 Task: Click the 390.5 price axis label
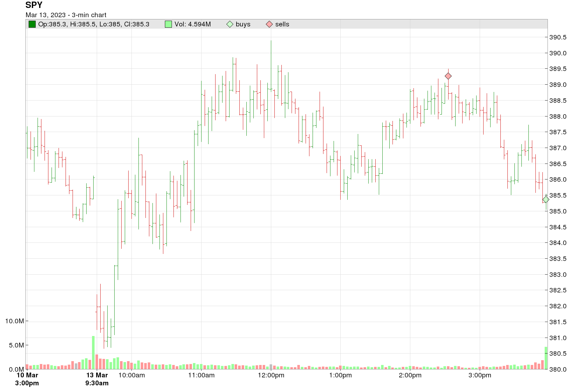558,37
